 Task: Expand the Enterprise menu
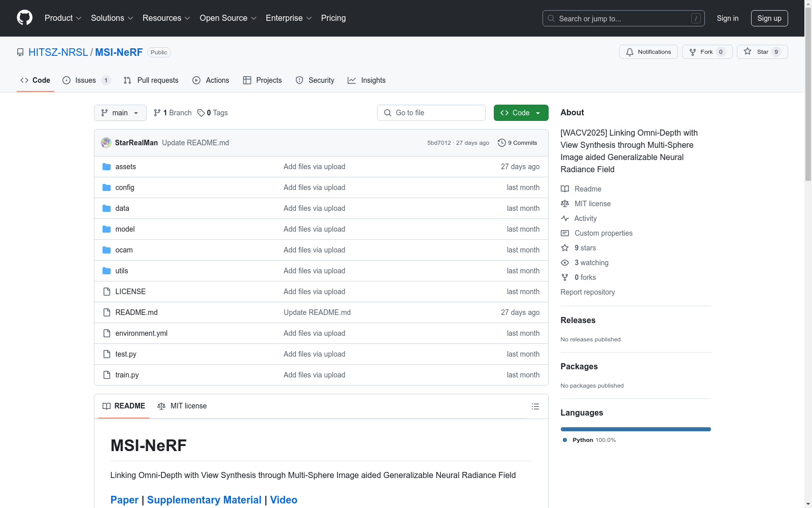(289, 18)
